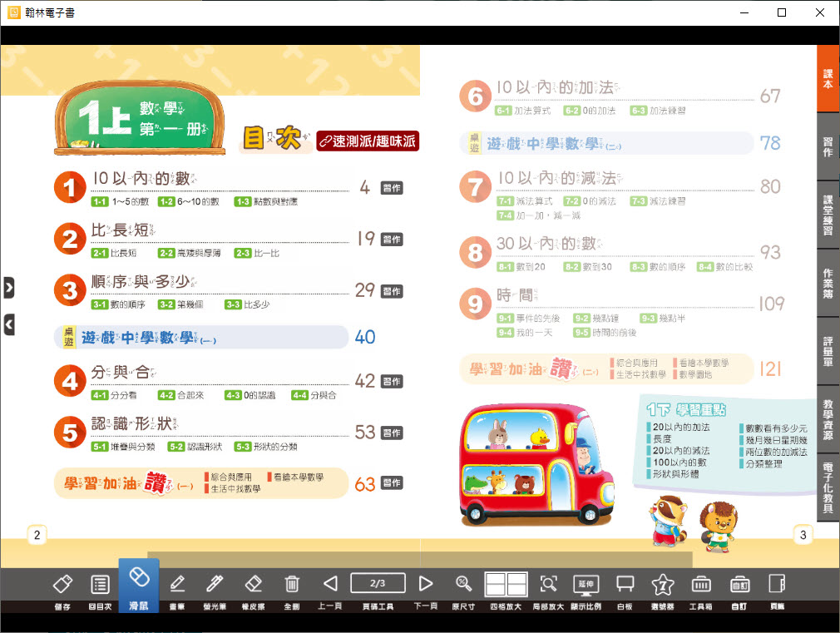
Task: Toggle 局部放大 partial zoom
Action: point(548,584)
